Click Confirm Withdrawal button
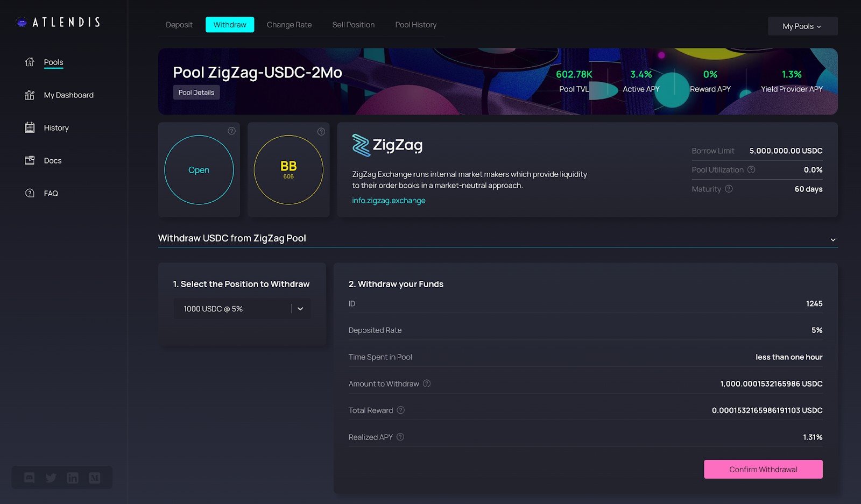Image resolution: width=861 pixels, height=504 pixels. (x=763, y=469)
